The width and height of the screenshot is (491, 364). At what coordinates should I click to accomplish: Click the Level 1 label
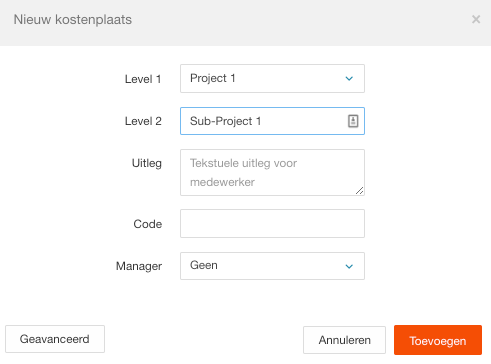(x=143, y=79)
